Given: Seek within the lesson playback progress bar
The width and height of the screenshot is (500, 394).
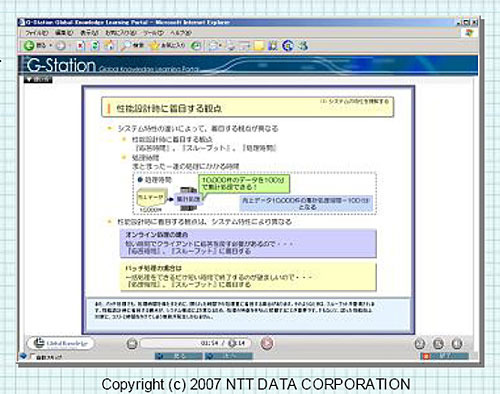Looking at the screenshot, I should [196, 343].
